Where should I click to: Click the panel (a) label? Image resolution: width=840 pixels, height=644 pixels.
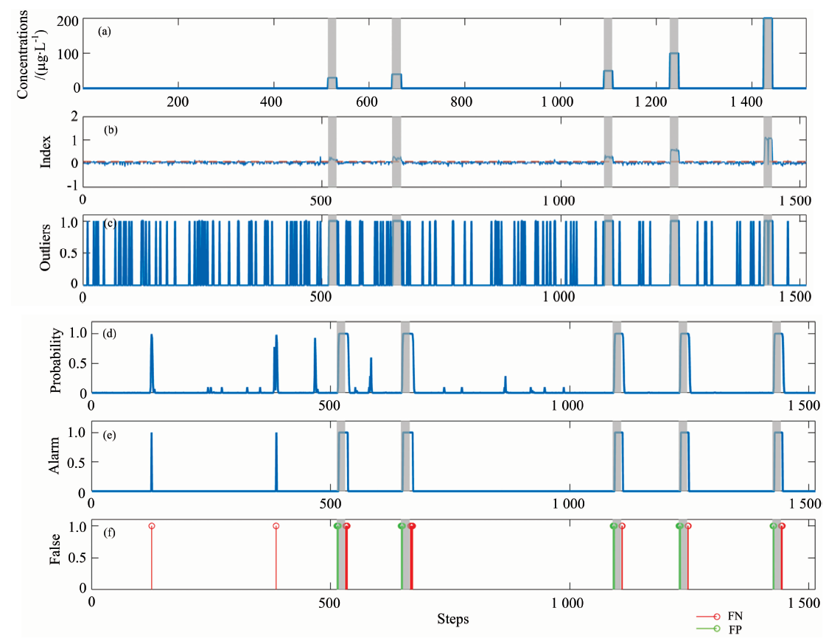(x=104, y=32)
